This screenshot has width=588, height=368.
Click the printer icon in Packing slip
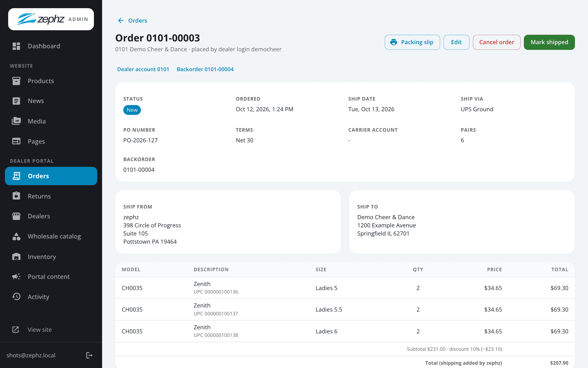pyautogui.click(x=394, y=42)
